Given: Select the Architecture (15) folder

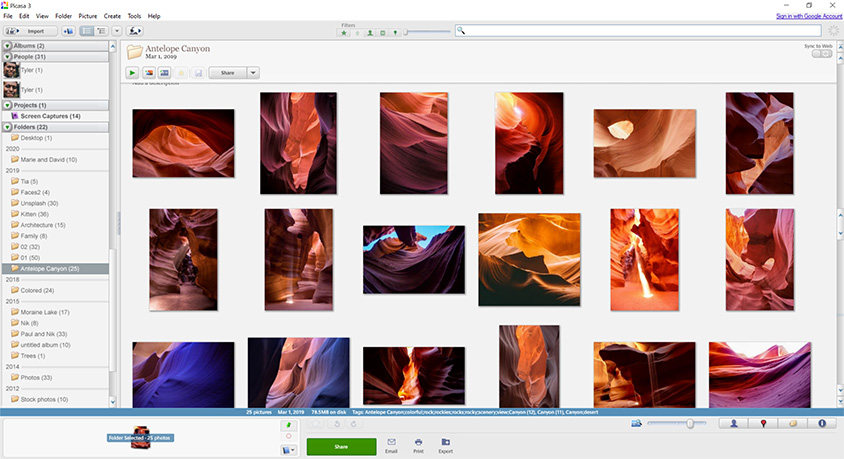Looking at the screenshot, I should click(43, 225).
